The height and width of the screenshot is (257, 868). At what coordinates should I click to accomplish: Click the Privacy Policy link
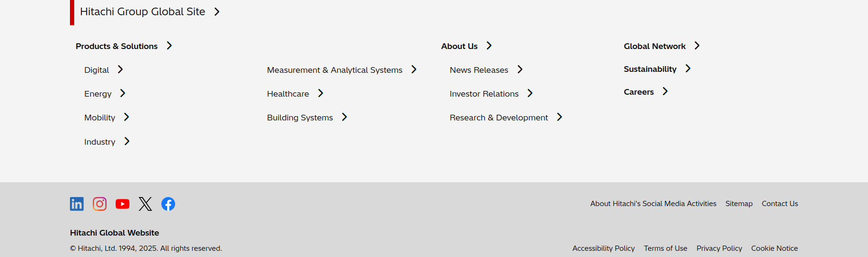coord(719,248)
